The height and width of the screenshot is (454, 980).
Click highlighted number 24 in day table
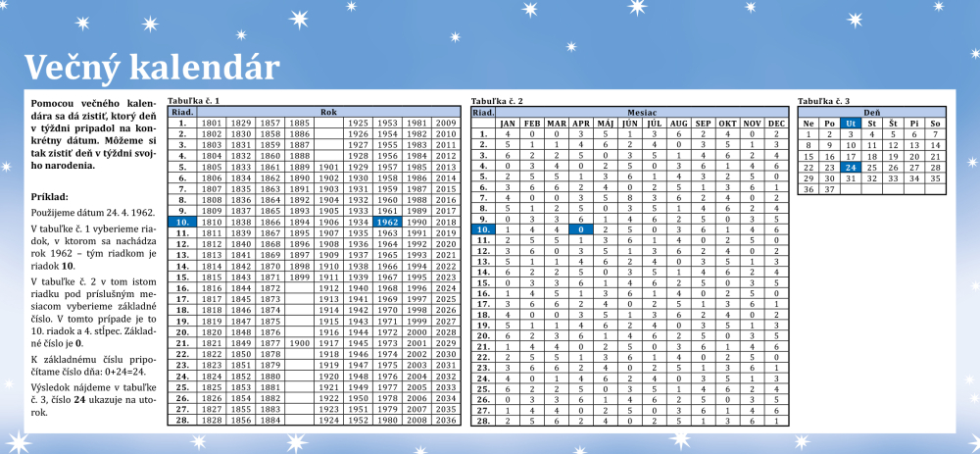[850, 167]
